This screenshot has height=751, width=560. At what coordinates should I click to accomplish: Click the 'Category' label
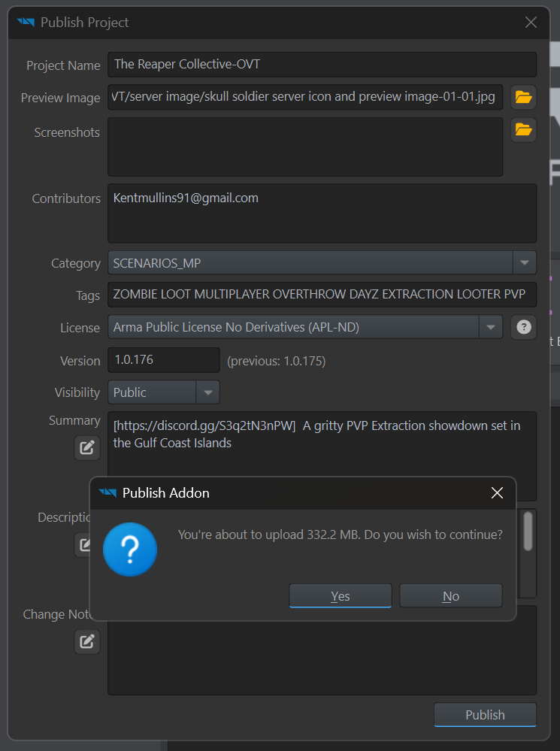click(76, 263)
